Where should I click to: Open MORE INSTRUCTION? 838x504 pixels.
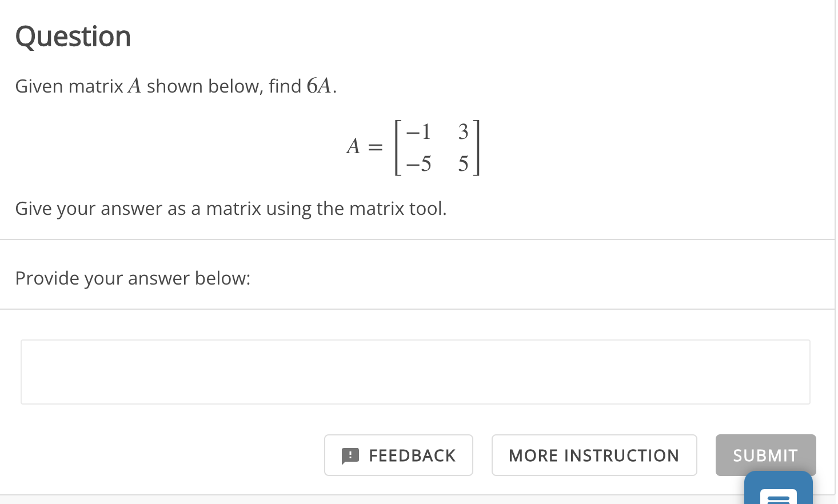point(594,455)
